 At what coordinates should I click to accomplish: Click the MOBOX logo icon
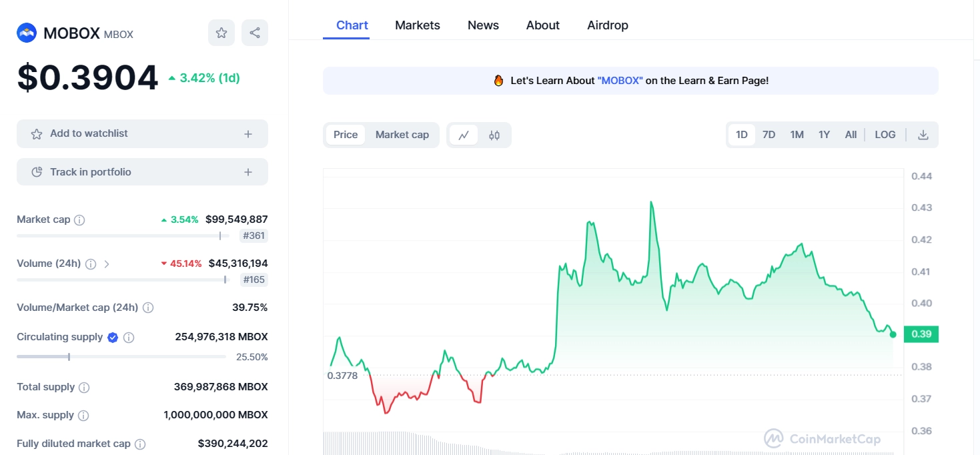pos(25,32)
